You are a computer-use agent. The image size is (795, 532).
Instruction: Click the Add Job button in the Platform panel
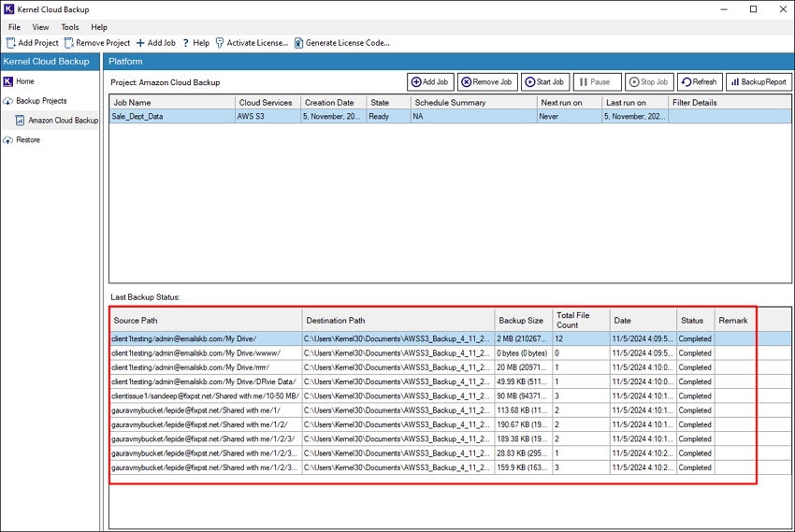click(x=430, y=82)
